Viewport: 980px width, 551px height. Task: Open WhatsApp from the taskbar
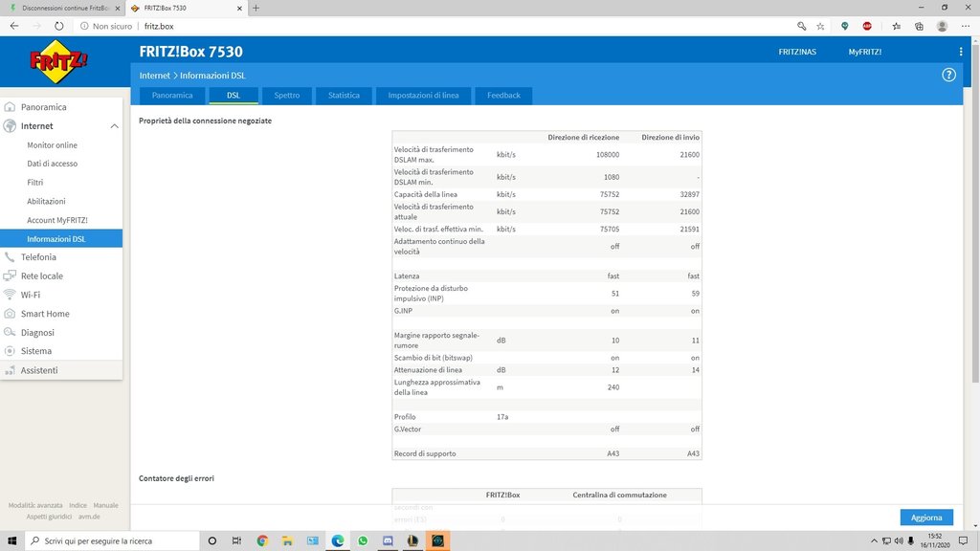tap(363, 541)
